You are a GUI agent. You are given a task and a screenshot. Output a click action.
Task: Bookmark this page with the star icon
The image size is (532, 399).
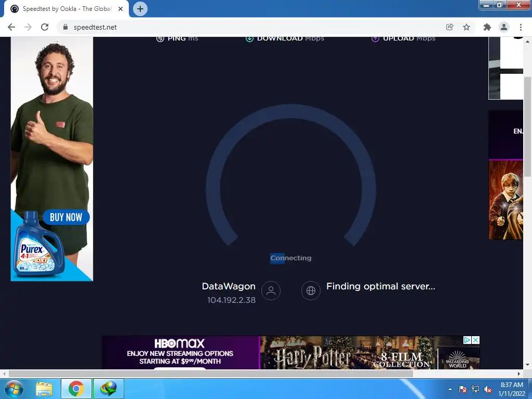(467, 27)
